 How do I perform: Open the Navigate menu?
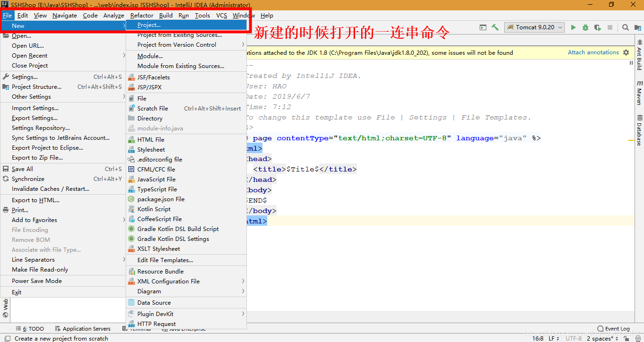point(65,15)
